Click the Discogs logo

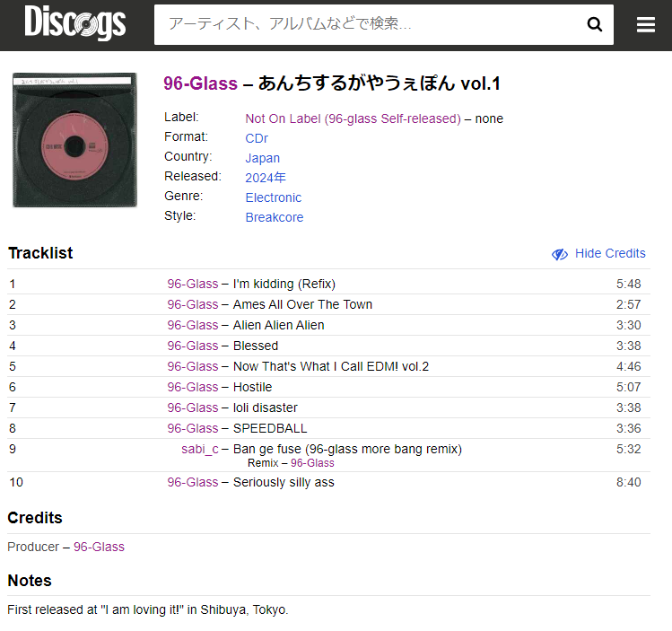[x=75, y=22]
